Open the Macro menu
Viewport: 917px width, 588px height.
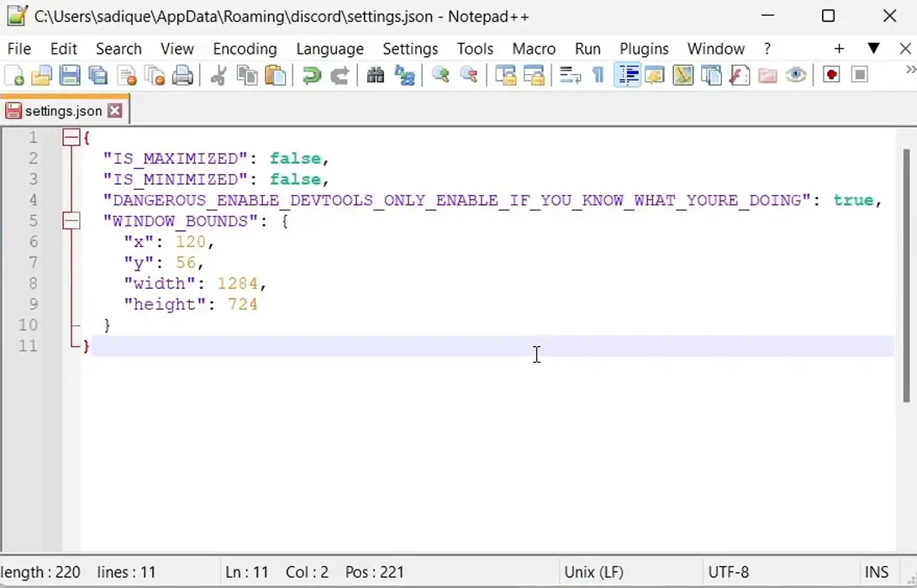pos(534,49)
